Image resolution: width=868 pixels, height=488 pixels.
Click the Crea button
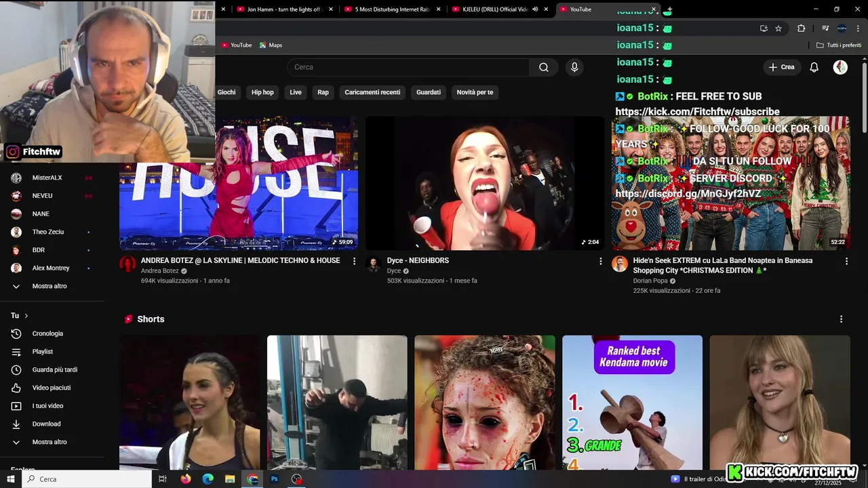tap(781, 67)
